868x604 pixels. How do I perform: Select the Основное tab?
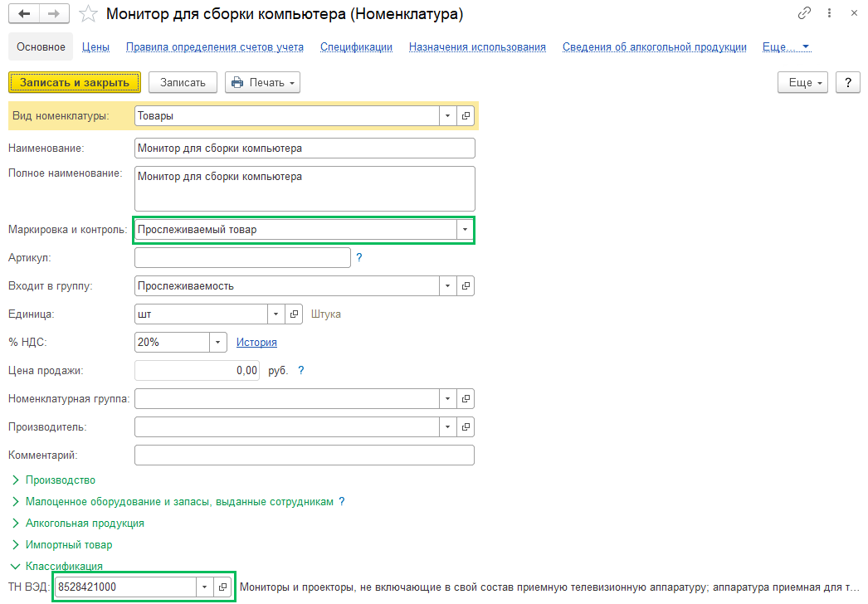41,47
